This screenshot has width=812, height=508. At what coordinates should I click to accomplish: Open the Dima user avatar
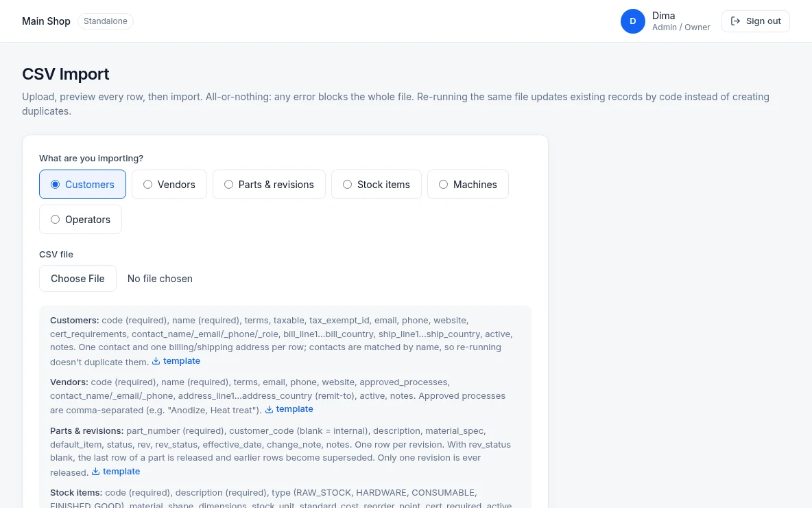[x=633, y=21]
